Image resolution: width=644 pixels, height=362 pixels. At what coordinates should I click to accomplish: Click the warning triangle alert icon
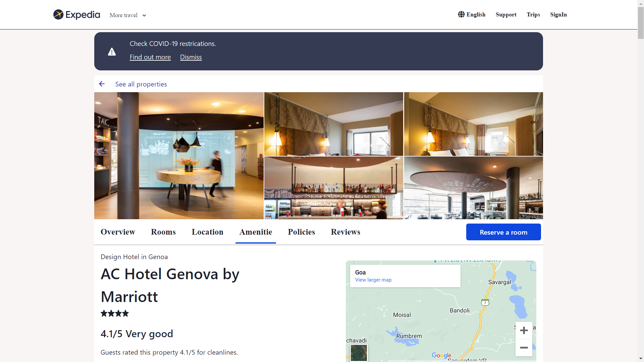(112, 52)
